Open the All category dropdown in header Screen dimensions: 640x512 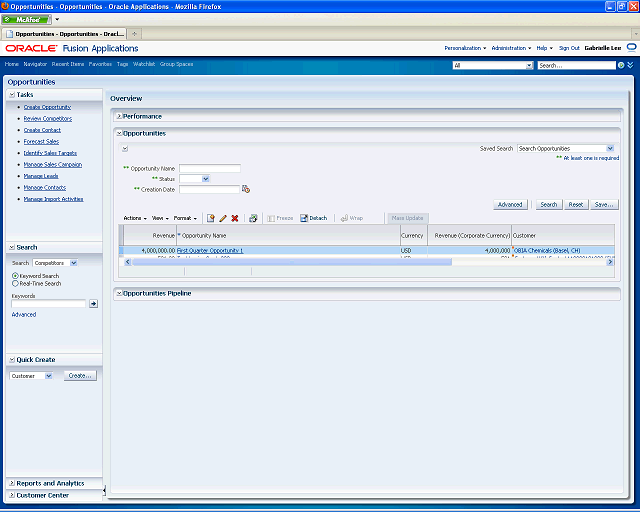coord(529,65)
